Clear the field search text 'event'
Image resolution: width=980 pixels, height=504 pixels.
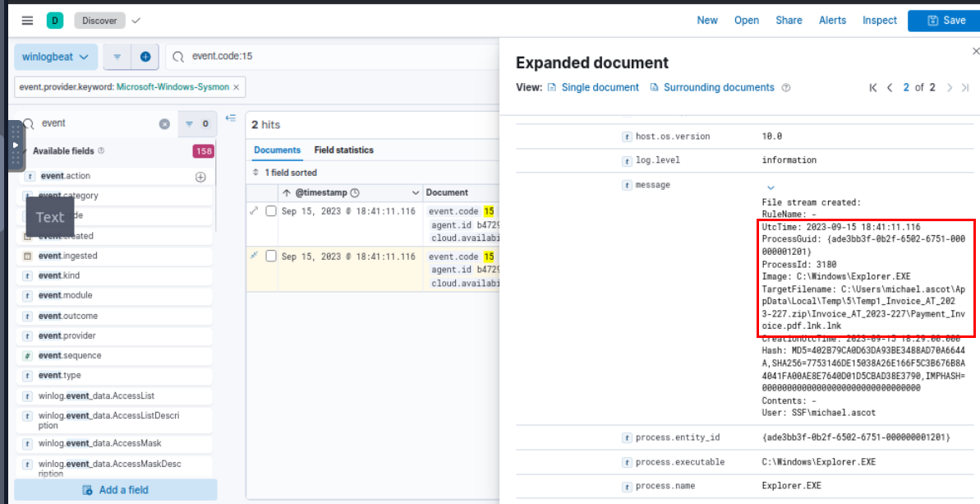(x=164, y=124)
